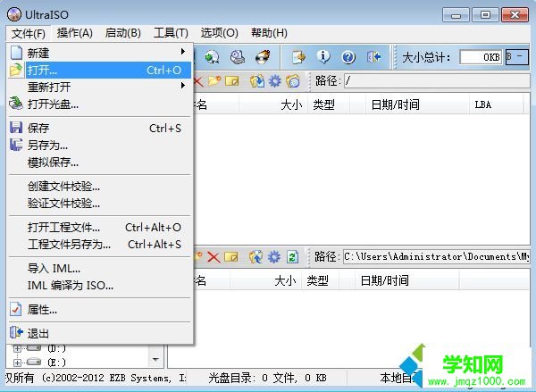Click gear icon in upper image toolbar
The width and height of the screenshot is (536, 392).
coord(275,81)
